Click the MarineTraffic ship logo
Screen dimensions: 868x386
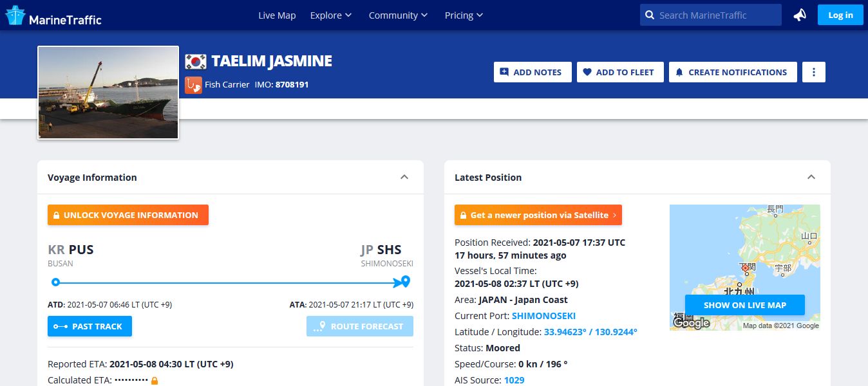[15, 15]
